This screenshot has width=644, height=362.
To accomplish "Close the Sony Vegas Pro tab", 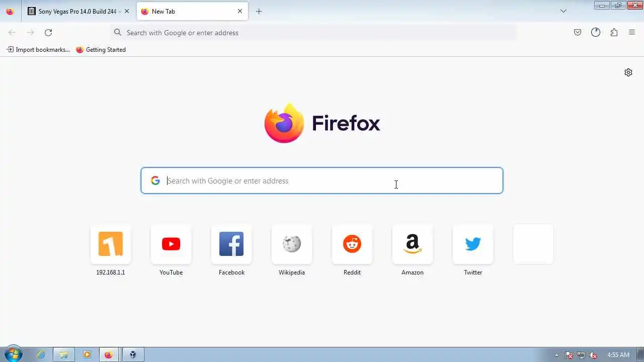I will click(127, 11).
